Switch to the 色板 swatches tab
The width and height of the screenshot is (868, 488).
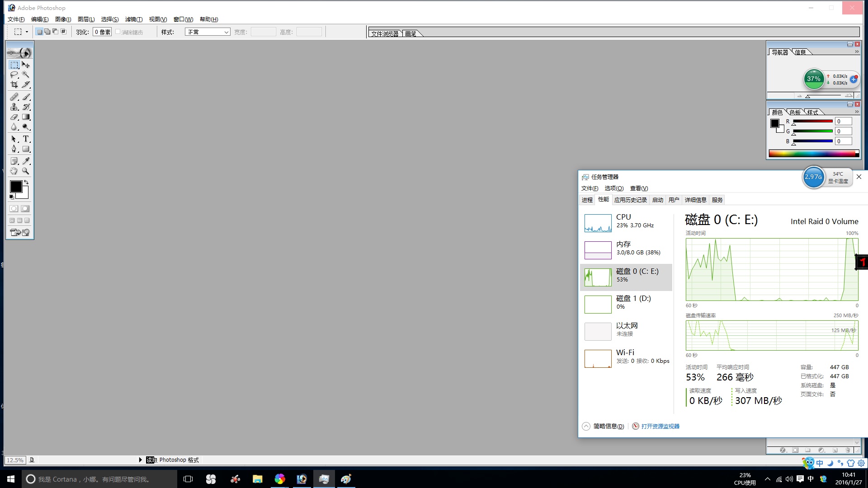(795, 112)
